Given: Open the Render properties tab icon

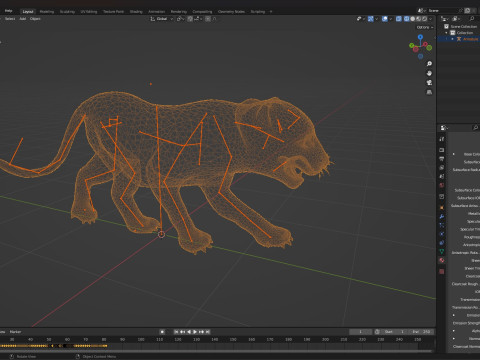Looking at the screenshot, I should 442,150.
